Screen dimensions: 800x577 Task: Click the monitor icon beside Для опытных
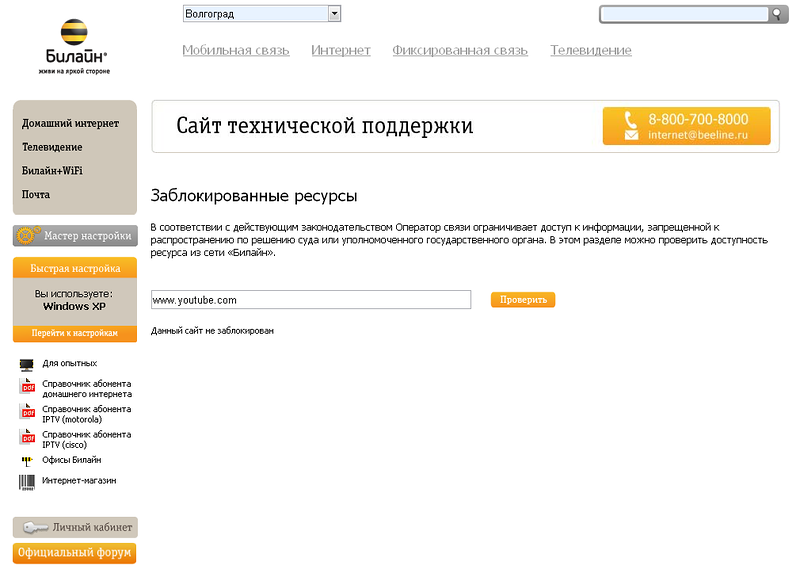coord(27,364)
